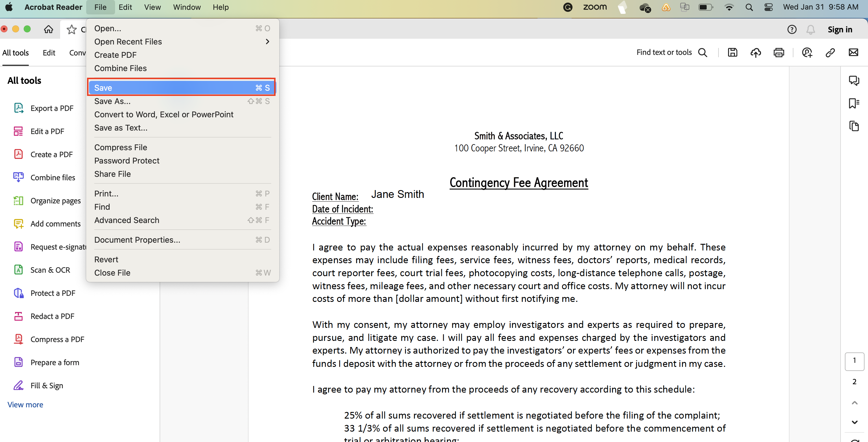This screenshot has width=868, height=442.
Task: Choose Print... from the File menu
Action: tap(182, 194)
